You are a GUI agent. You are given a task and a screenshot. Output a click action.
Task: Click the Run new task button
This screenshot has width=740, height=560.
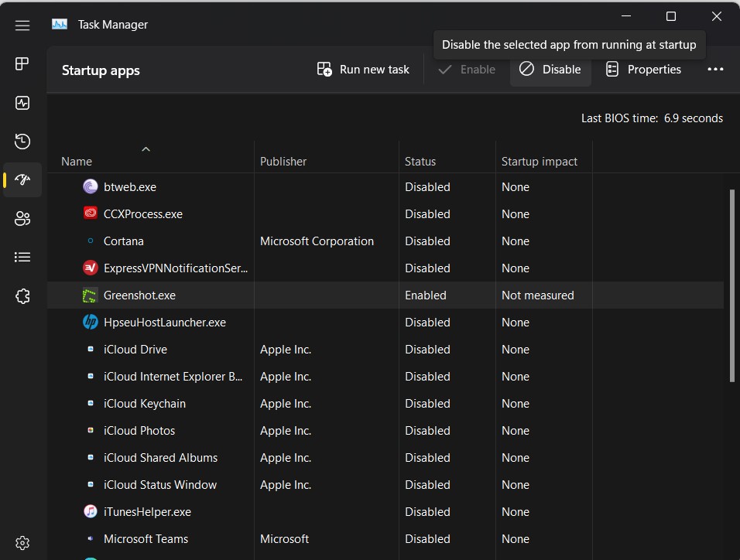coord(362,69)
